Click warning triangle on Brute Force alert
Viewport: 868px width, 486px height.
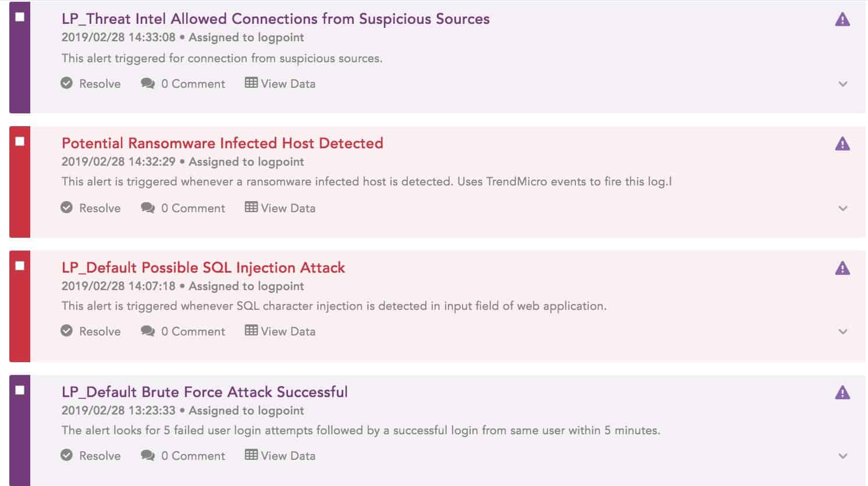(x=842, y=393)
